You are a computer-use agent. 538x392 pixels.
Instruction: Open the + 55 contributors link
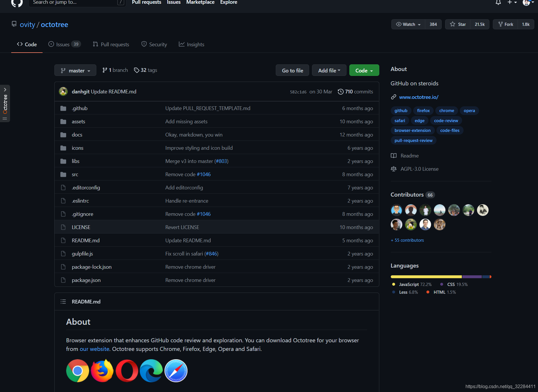pos(407,240)
